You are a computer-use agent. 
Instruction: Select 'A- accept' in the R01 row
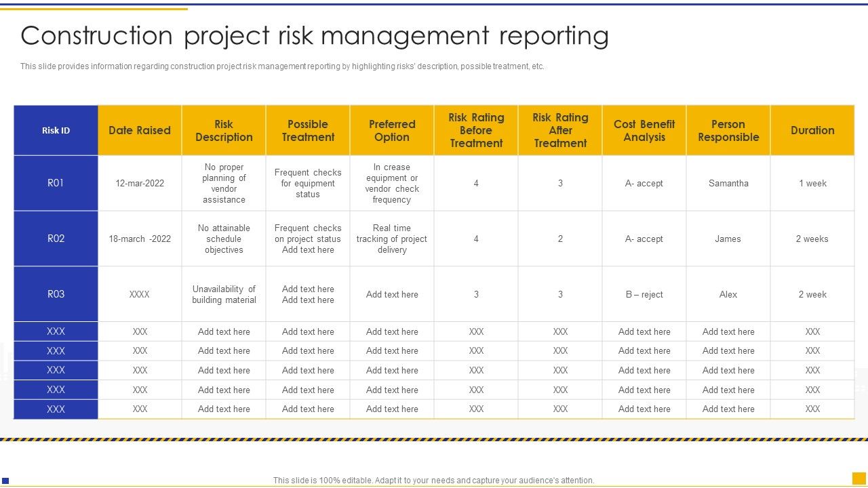644,183
